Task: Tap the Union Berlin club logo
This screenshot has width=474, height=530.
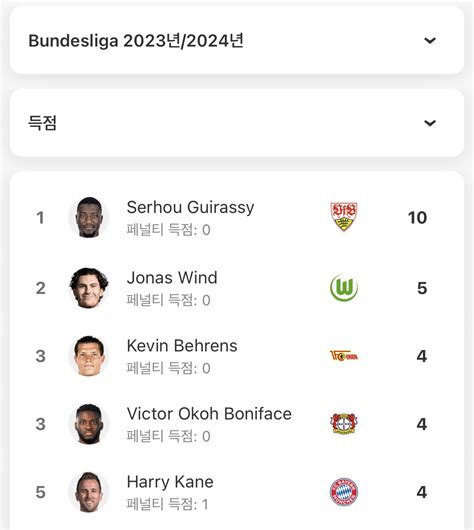Action: pos(344,356)
